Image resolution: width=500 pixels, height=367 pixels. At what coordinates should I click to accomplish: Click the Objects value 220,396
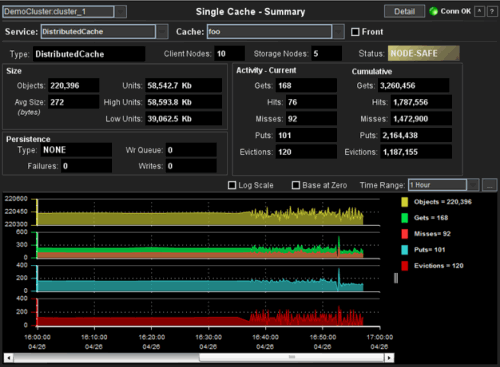[x=73, y=86]
